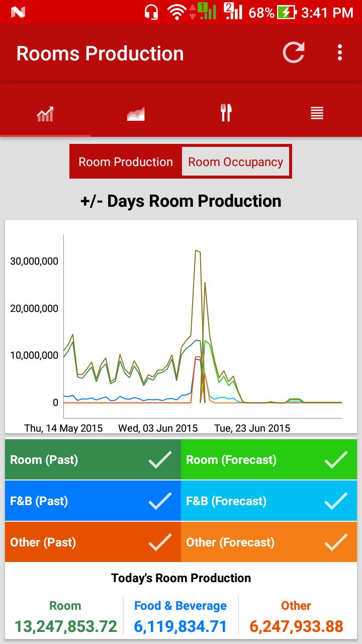Tap today's Room total 13,247,853.72
This screenshot has height=644, width=362.
(65, 626)
